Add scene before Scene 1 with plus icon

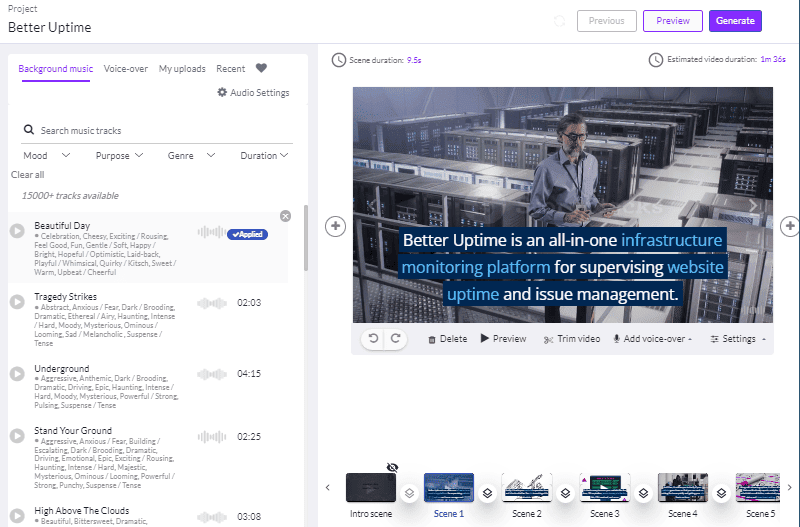coord(335,226)
